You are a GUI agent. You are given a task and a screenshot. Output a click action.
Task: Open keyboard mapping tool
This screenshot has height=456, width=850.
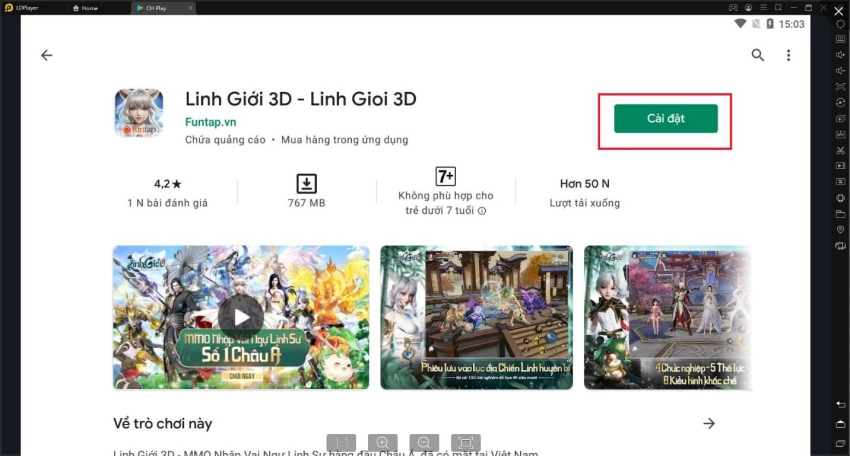point(840,39)
